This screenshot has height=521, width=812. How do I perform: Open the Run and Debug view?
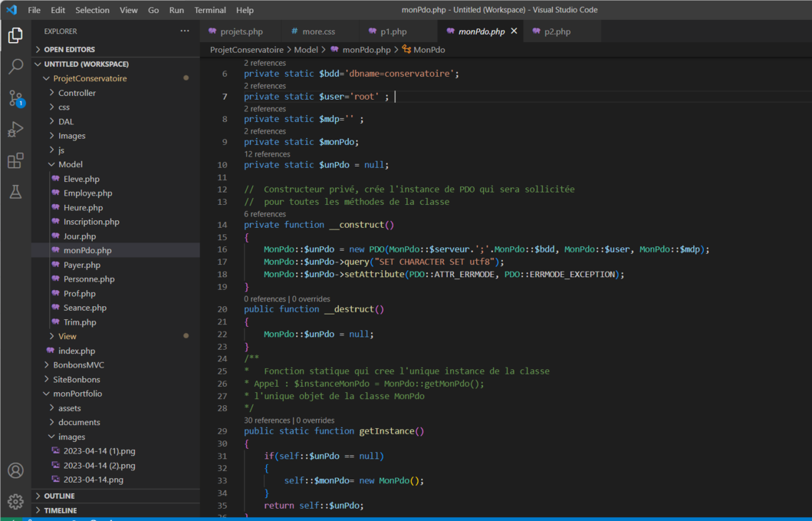click(x=15, y=130)
